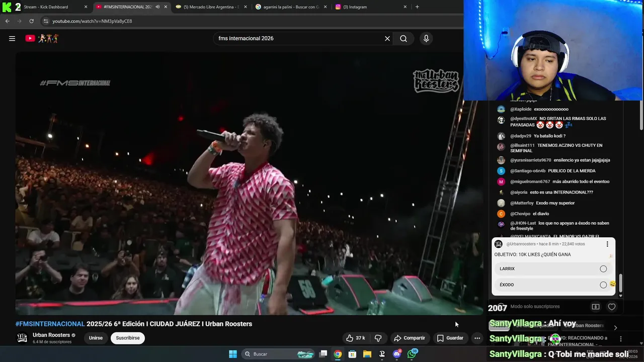Click chat author @dadpv29
644x362 pixels.
(x=521, y=136)
